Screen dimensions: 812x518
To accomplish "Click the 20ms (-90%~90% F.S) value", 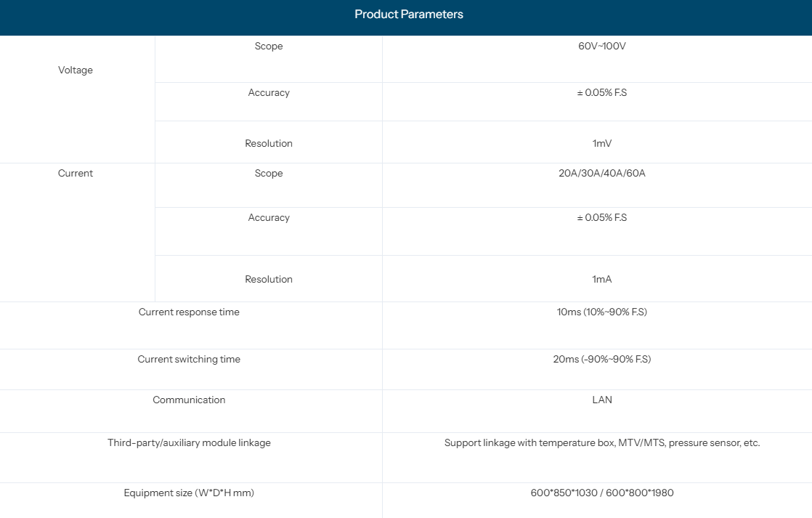I will pyautogui.click(x=601, y=360).
